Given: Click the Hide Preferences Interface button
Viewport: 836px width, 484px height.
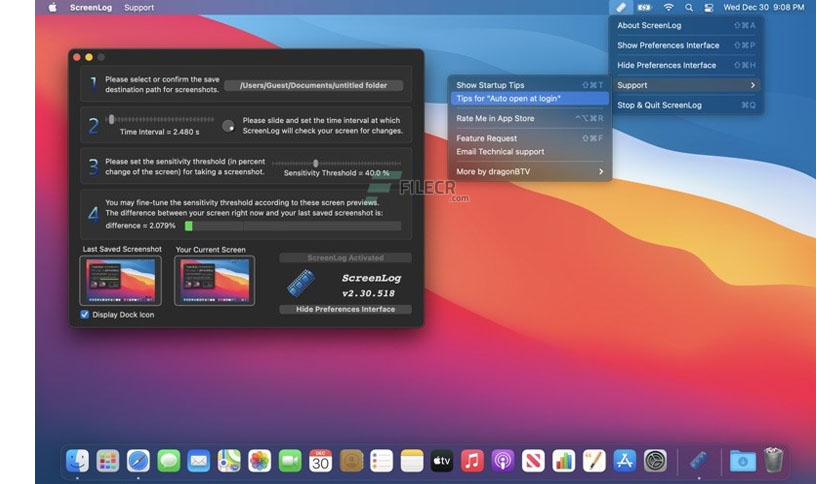Looking at the screenshot, I should (345, 309).
